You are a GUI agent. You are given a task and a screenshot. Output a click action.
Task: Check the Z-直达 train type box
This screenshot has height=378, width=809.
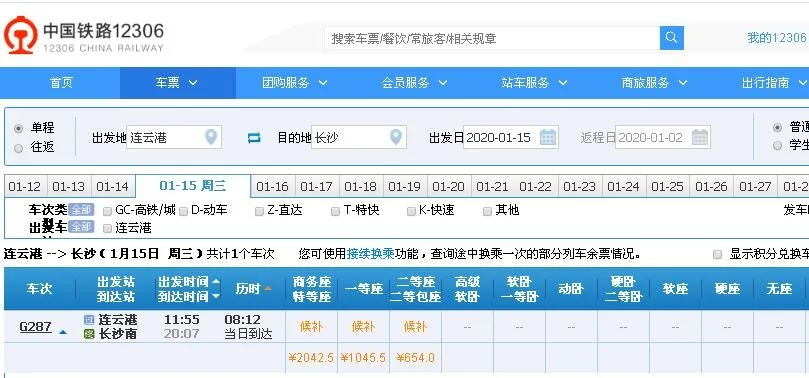click(x=259, y=211)
